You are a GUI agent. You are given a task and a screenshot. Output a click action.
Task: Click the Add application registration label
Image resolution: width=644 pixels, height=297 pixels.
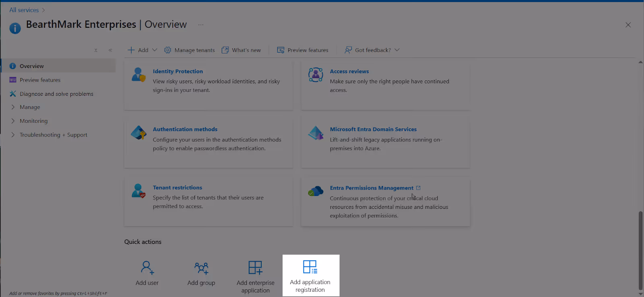click(310, 286)
